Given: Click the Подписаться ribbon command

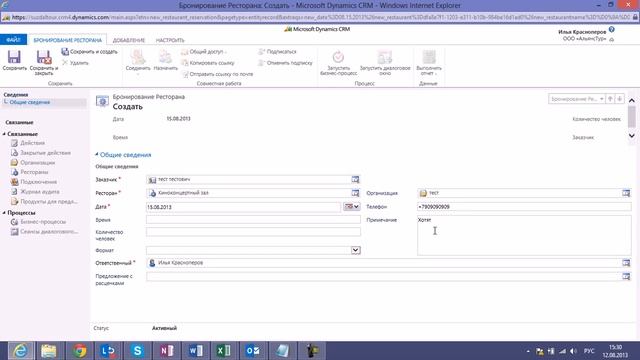Looking at the screenshot, I should (277, 52).
